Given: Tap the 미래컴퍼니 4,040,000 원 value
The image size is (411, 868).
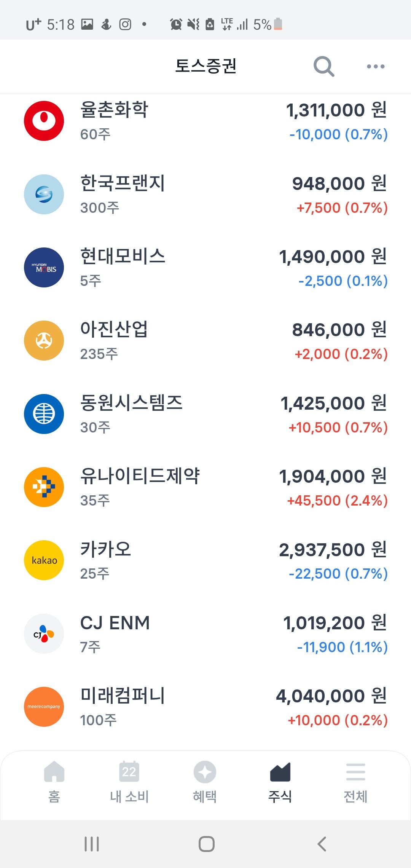Looking at the screenshot, I should (331, 696).
